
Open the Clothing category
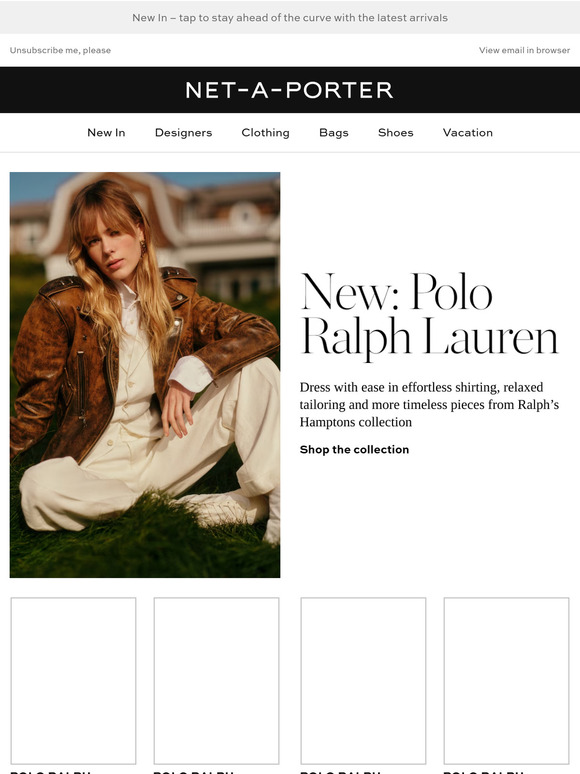(x=265, y=132)
